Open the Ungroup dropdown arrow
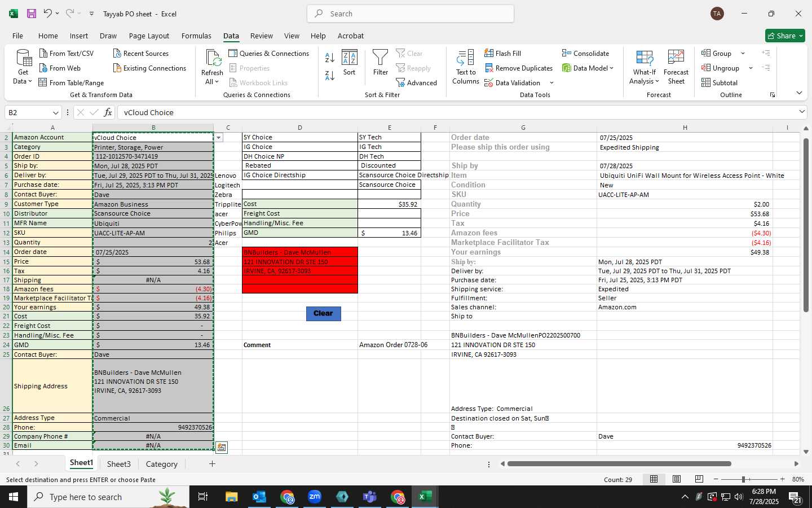This screenshot has width=812, height=508. (751, 68)
